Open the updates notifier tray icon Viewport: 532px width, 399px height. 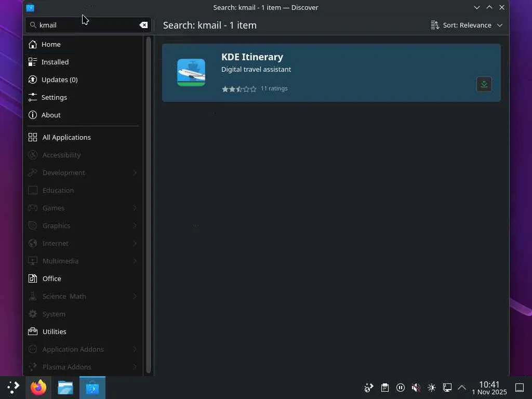point(369,388)
